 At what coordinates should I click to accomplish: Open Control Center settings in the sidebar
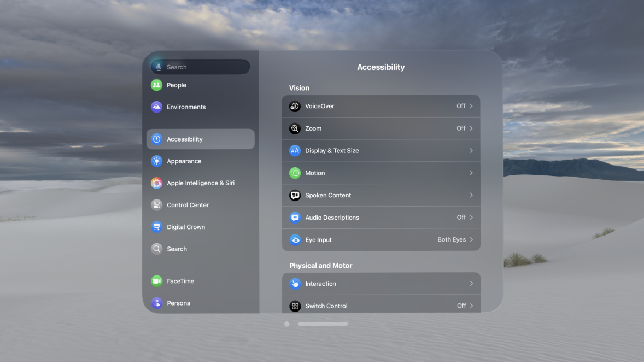coord(201,205)
